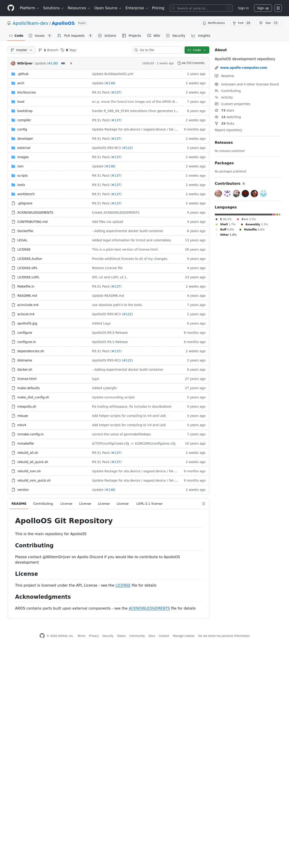The image size is (289, 868).
Task: Click the Sign in link
Action: tap(243, 8)
